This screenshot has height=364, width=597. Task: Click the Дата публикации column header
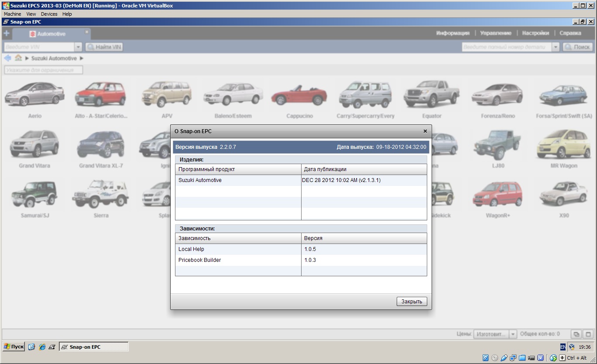[x=364, y=169]
